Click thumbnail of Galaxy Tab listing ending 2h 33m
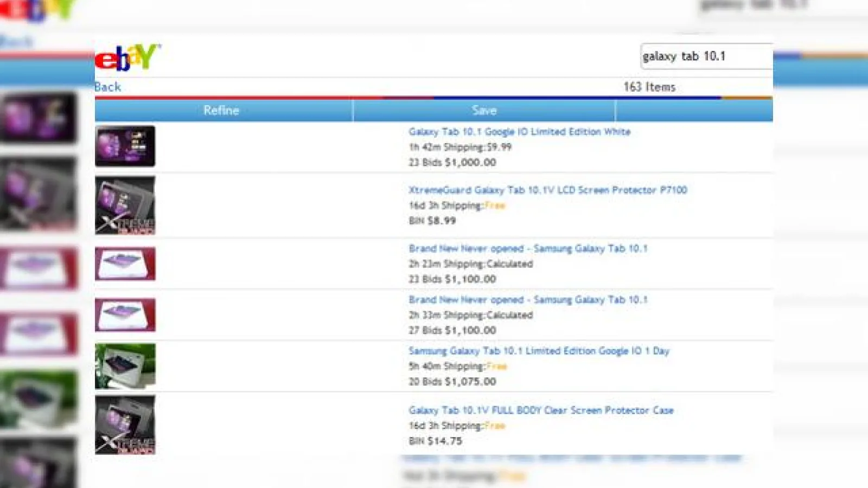This screenshot has height=488, width=868. point(125,315)
